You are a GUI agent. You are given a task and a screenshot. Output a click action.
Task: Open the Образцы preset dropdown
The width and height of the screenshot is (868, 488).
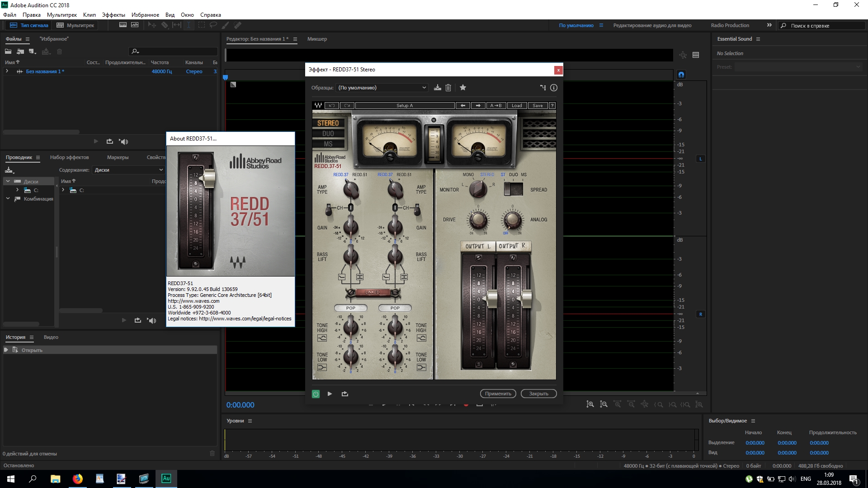point(382,88)
